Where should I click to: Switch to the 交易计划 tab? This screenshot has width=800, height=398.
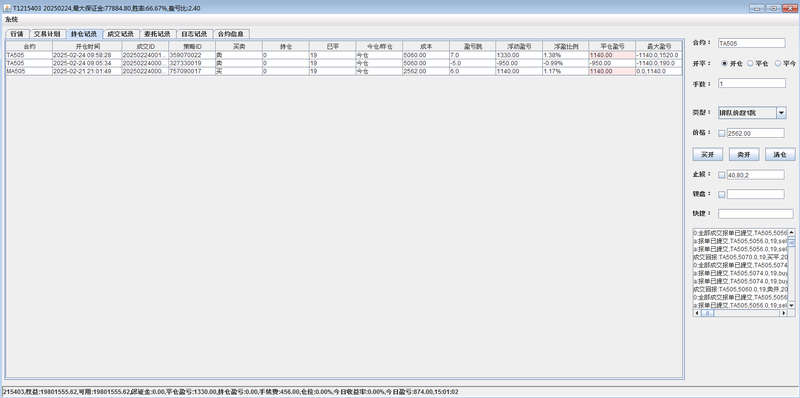[47, 34]
